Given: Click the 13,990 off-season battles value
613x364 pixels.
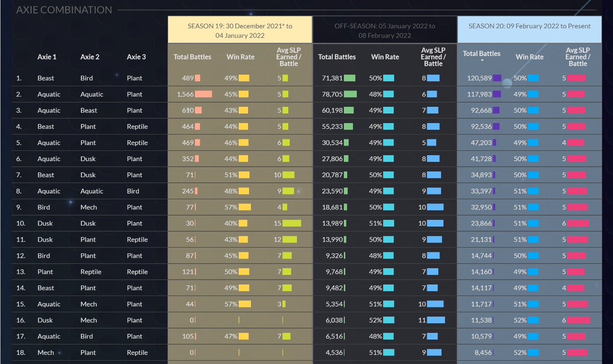Looking at the screenshot, I should [x=332, y=240].
